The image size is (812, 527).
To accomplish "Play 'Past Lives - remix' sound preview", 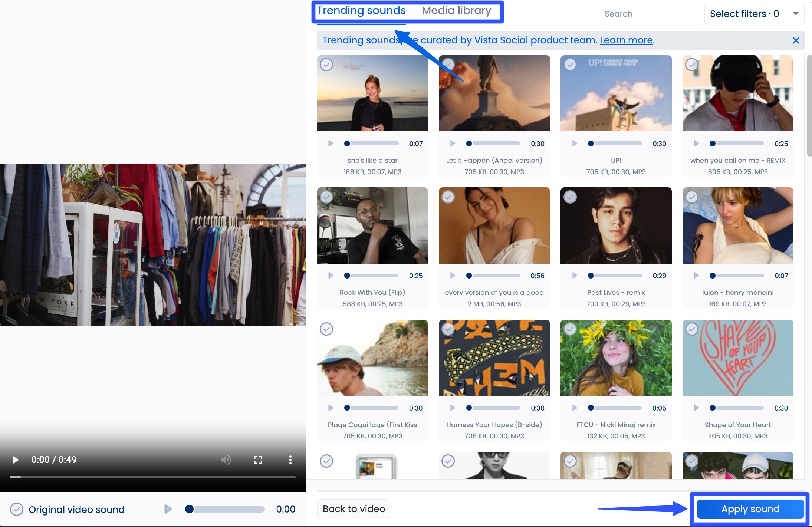I will pos(574,276).
